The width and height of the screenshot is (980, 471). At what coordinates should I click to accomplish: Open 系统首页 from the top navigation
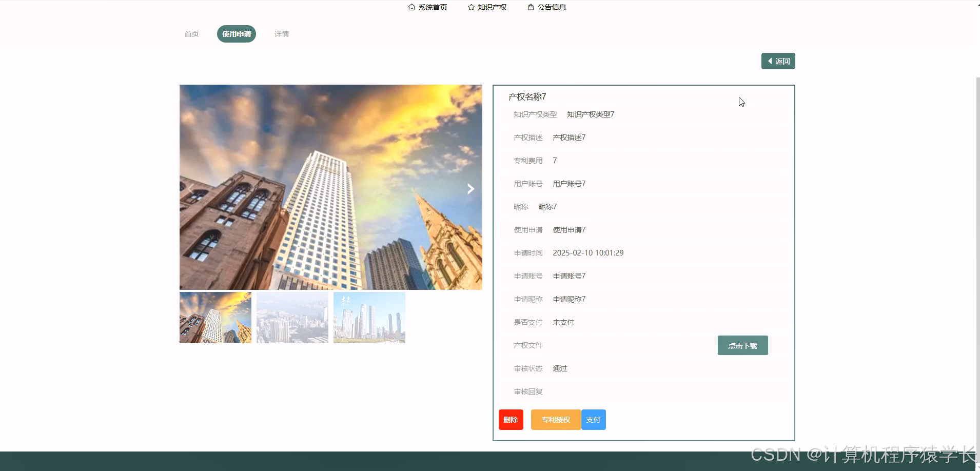pyautogui.click(x=432, y=7)
